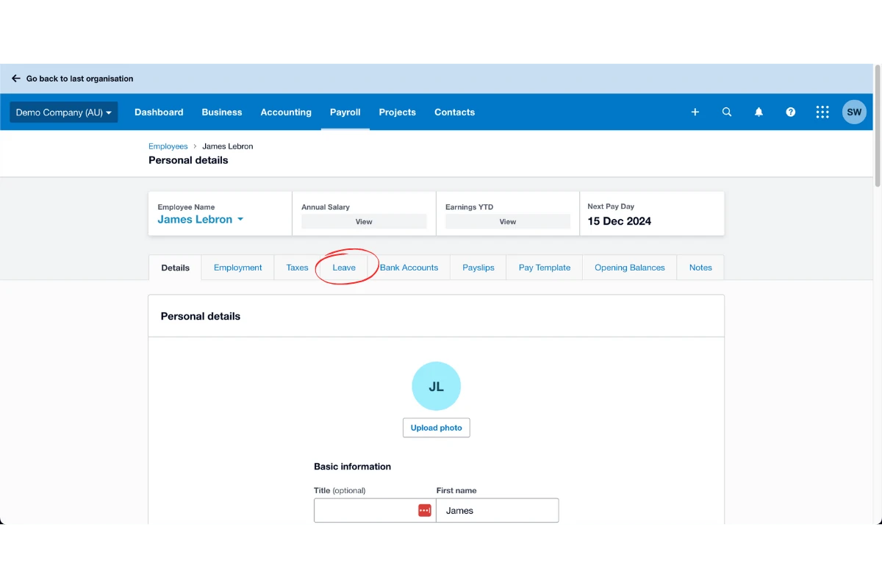Image resolution: width=882 pixels, height=588 pixels.
Task: Open the plus create-new icon
Action: coord(695,112)
